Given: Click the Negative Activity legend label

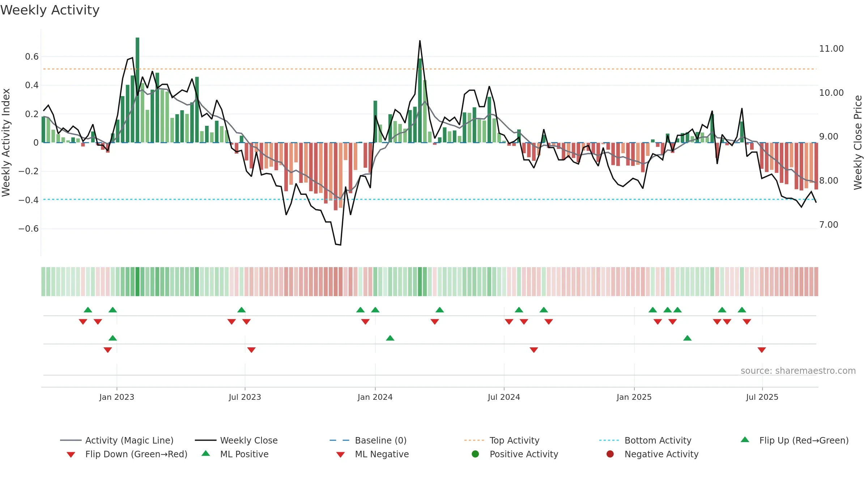Looking at the screenshot, I should click(x=661, y=454).
